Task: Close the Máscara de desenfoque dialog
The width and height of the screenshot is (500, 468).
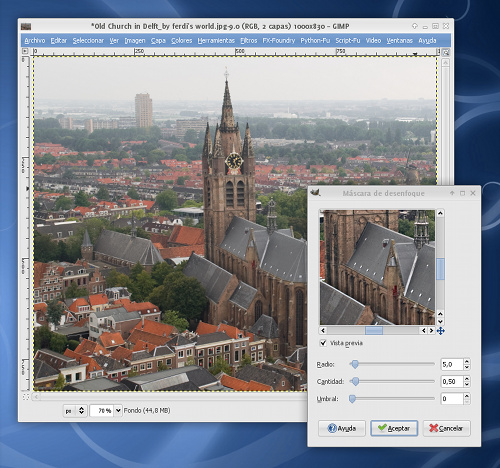Action: pos(473,193)
